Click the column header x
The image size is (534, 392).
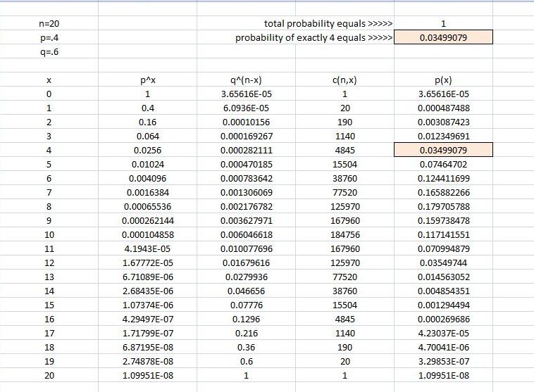(49, 80)
